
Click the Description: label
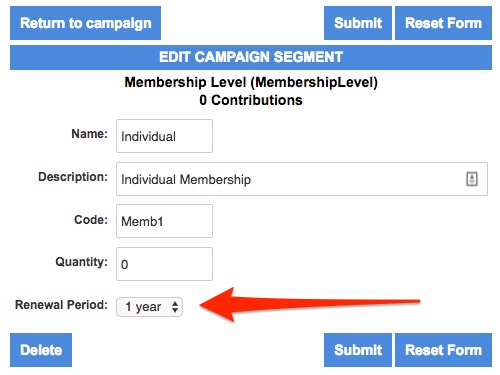73,177
